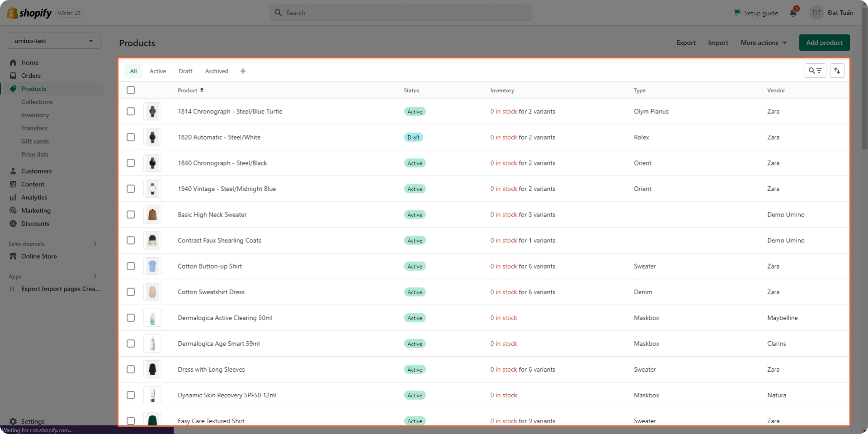Click the sort products icon button
868x434 pixels.
tap(837, 71)
